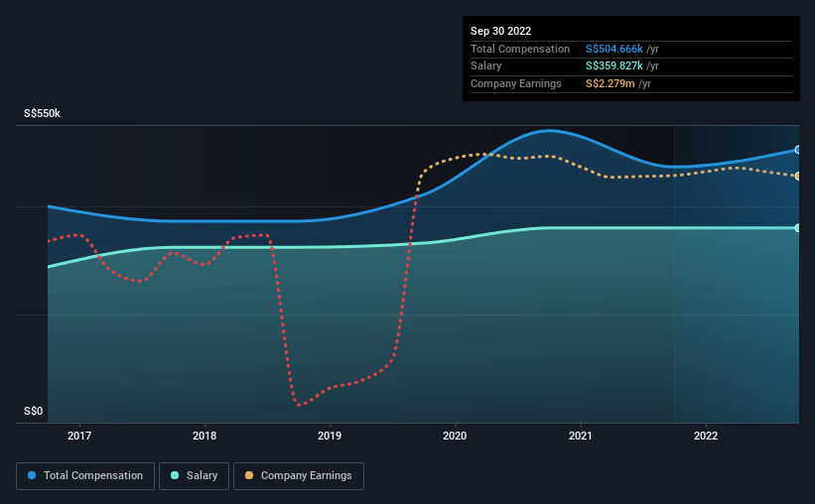Click the 2019 x-axis label
The height and width of the screenshot is (504, 815).
click(x=330, y=436)
